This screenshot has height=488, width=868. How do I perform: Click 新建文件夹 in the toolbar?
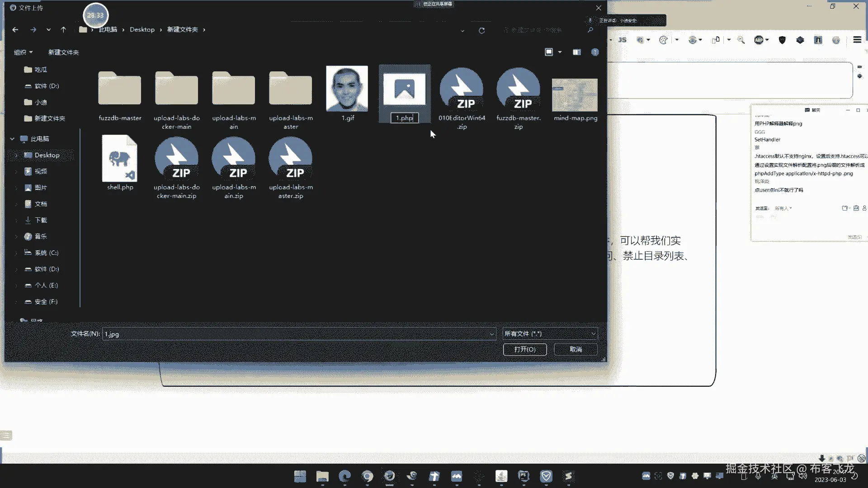point(63,52)
